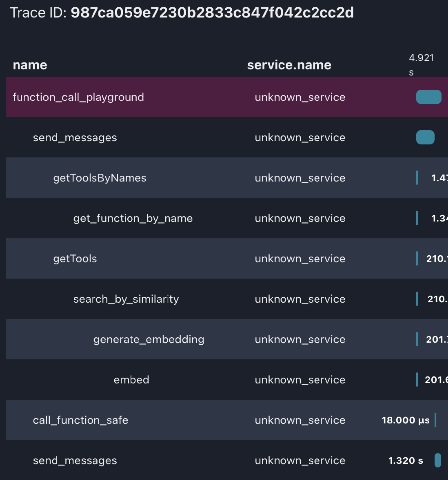The image size is (448, 480).
Task: Click the getTools timeline marker
Action: click(417, 259)
